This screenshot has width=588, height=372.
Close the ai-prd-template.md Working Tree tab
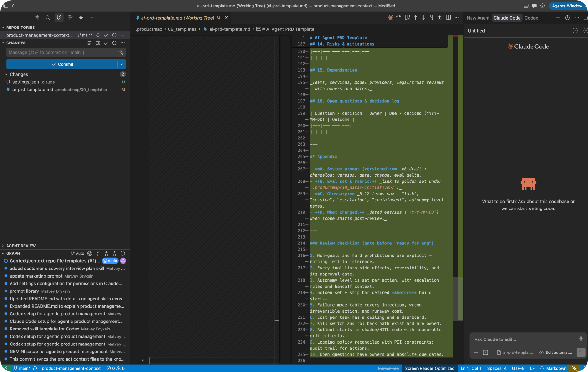click(226, 18)
